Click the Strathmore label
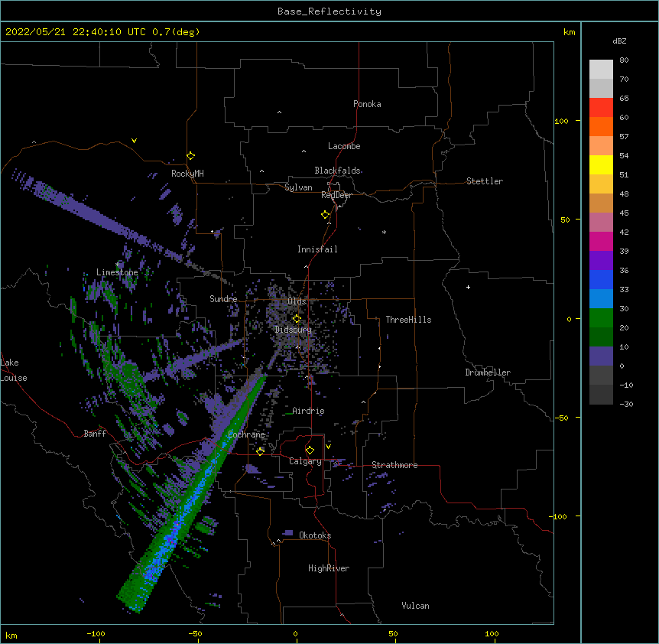Image resolution: width=659 pixels, height=644 pixels. pos(394,465)
